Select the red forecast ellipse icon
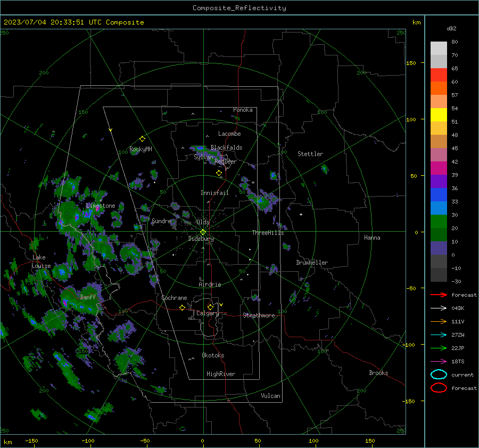The height and width of the screenshot is (448, 479). (439, 388)
